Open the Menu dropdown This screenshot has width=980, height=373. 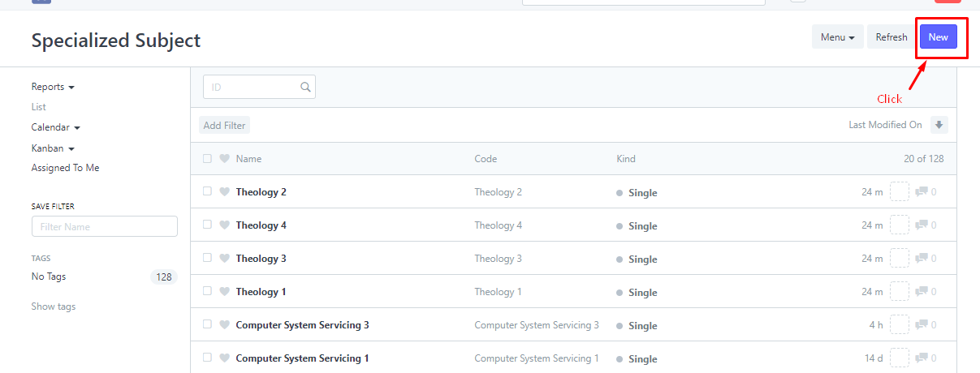837,37
